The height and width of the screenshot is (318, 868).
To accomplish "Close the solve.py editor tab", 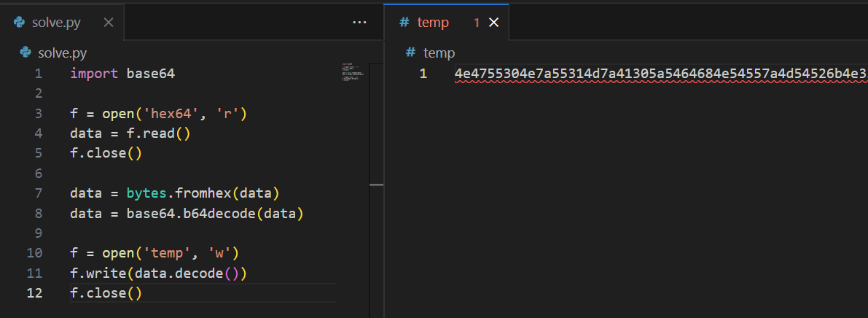I will 109,22.
